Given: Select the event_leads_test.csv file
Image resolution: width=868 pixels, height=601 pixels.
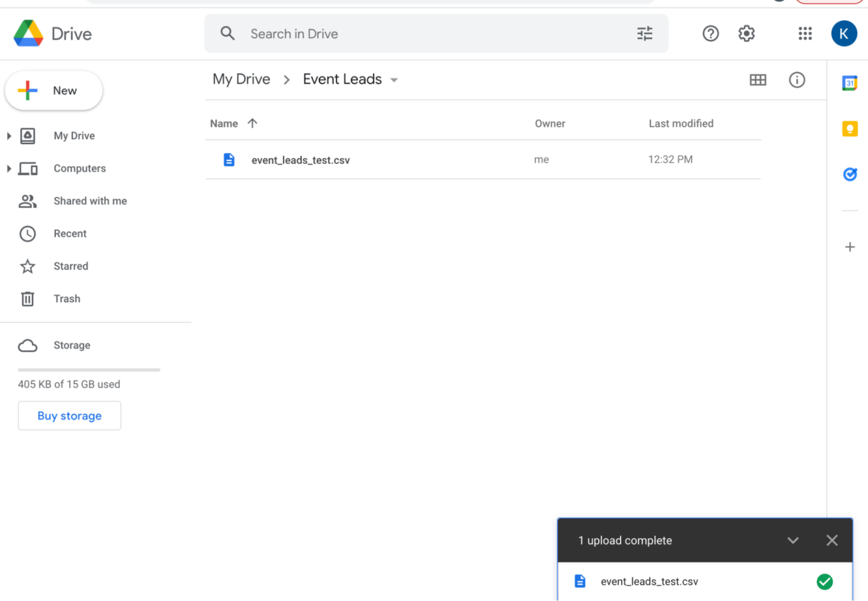Looking at the screenshot, I should coord(301,159).
